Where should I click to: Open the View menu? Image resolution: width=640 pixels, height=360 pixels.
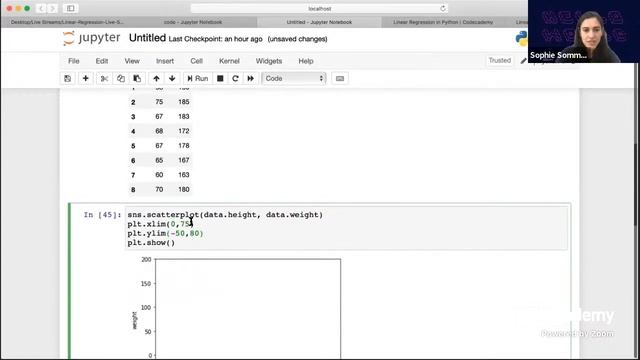(x=132, y=61)
